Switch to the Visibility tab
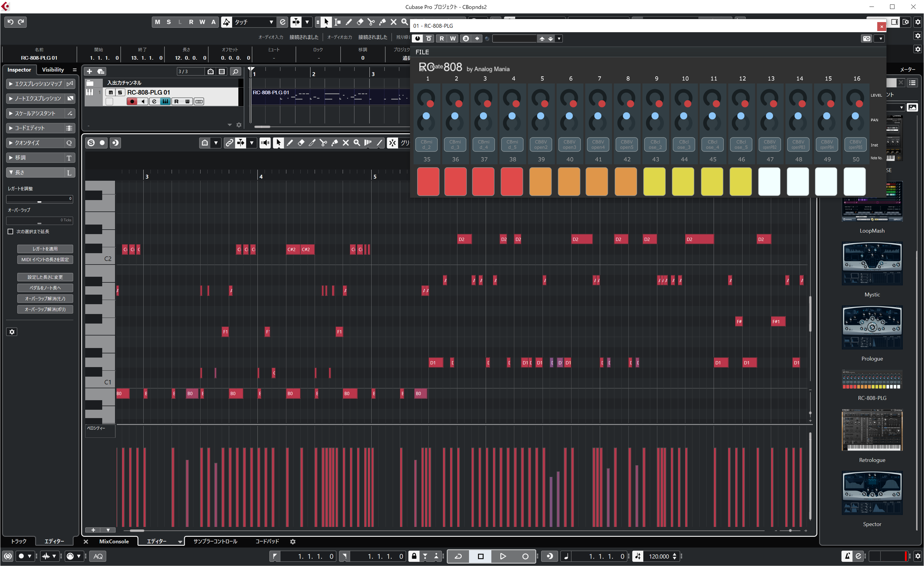 coord(53,70)
